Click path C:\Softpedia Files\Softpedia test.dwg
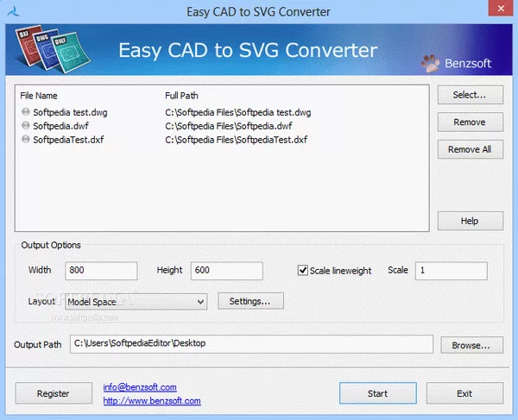Image resolution: width=518 pixels, height=420 pixels. (x=238, y=112)
